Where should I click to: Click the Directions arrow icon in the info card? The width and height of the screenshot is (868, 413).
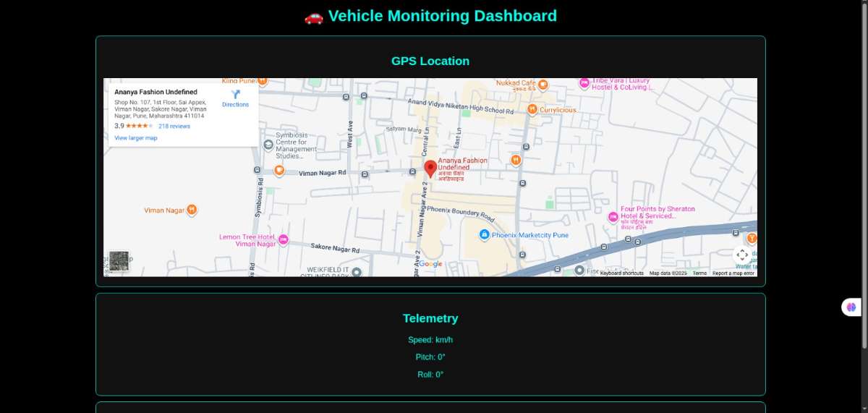pos(235,95)
